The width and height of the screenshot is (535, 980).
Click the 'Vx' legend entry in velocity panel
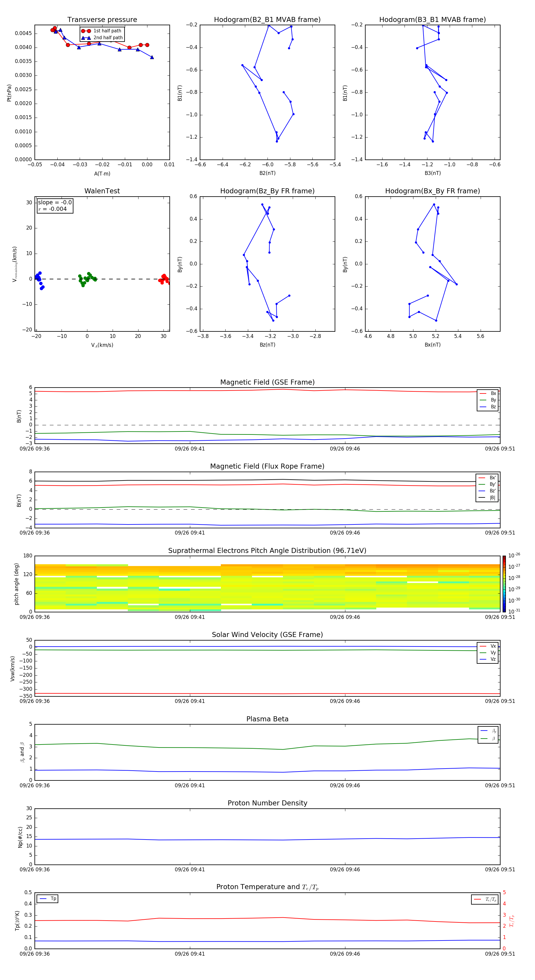click(x=488, y=646)
